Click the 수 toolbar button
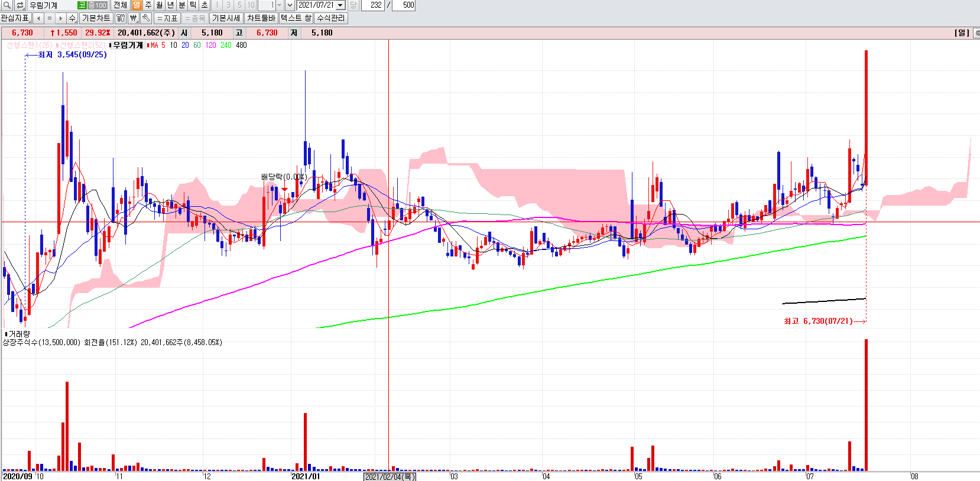The height and width of the screenshot is (481, 980). (72, 18)
